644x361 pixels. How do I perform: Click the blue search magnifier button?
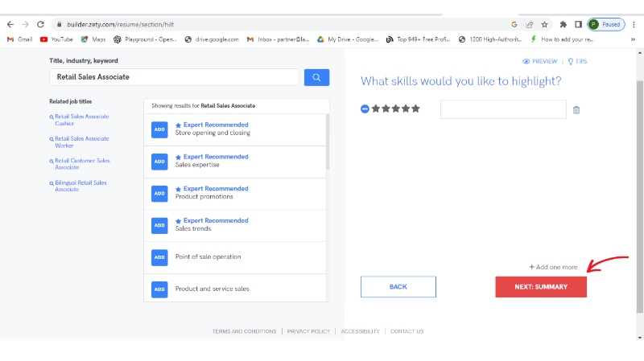tap(316, 77)
